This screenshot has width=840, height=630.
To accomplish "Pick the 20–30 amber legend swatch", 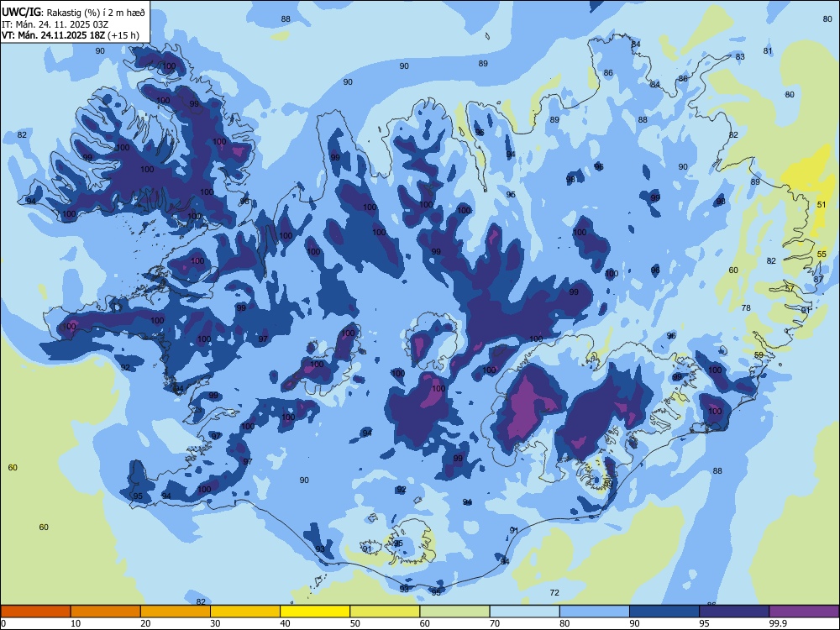I will (176, 612).
